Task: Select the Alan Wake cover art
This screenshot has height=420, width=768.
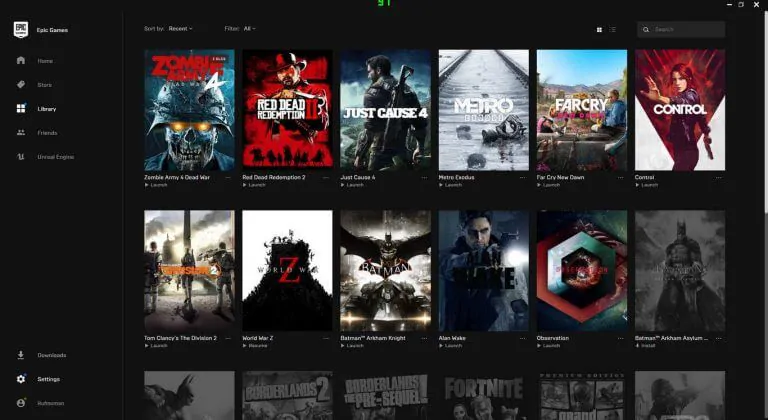Action: click(x=484, y=271)
